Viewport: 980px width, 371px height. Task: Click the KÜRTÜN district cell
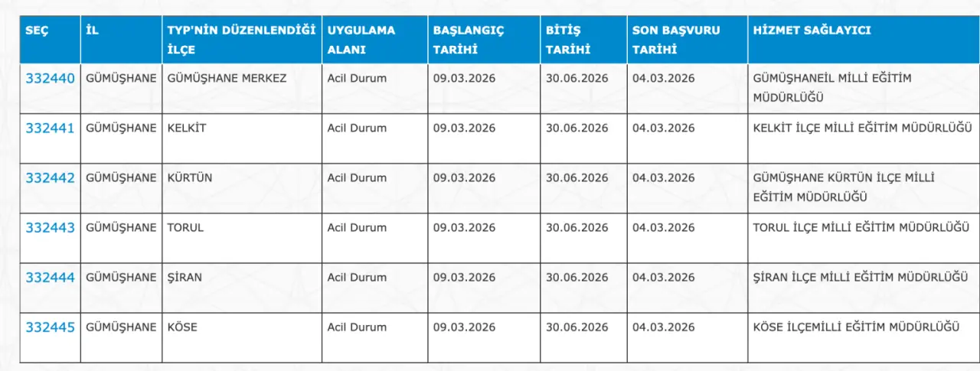click(190, 177)
